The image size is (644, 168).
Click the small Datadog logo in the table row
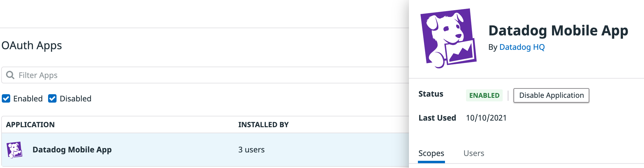(14, 150)
